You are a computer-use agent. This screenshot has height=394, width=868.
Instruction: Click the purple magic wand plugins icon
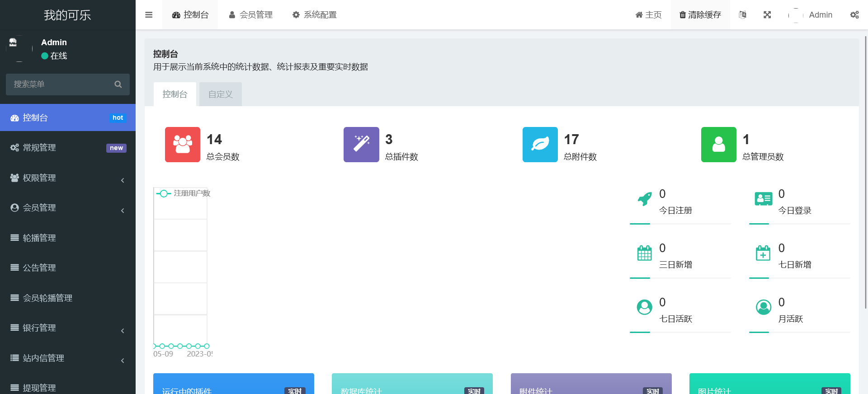361,145
